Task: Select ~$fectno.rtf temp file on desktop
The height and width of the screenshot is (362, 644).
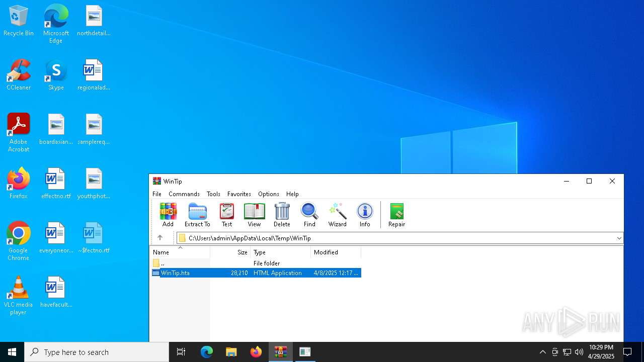Action: coord(94,238)
